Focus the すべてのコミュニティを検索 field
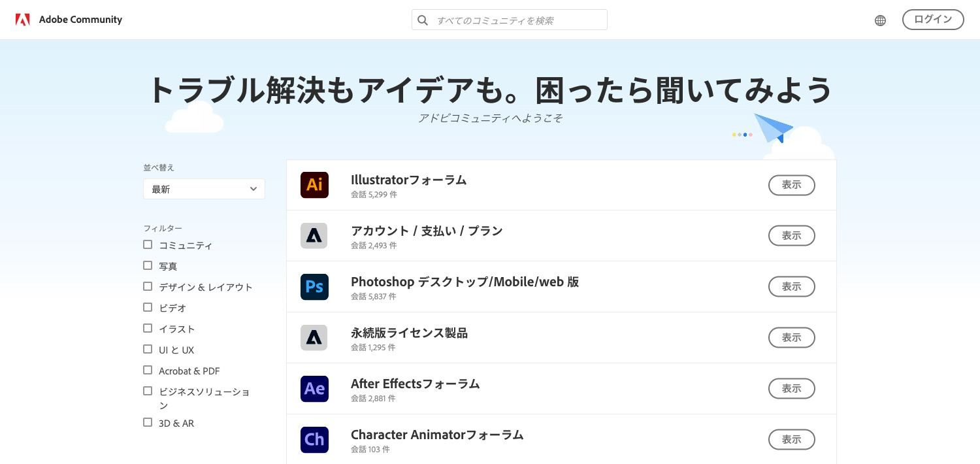This screenshot has width=980, height=464. pyautogui.click(x=510, y=20)
